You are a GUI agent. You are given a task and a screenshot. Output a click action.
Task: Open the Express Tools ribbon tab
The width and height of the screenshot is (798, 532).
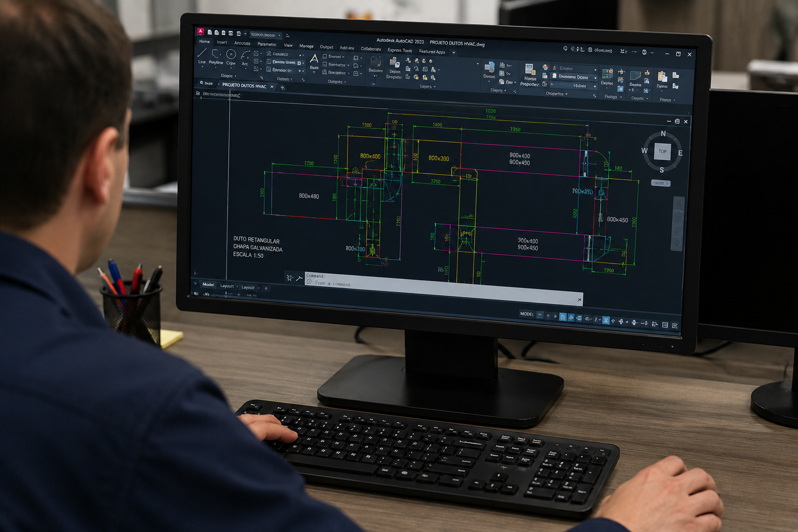coord(400,50)
